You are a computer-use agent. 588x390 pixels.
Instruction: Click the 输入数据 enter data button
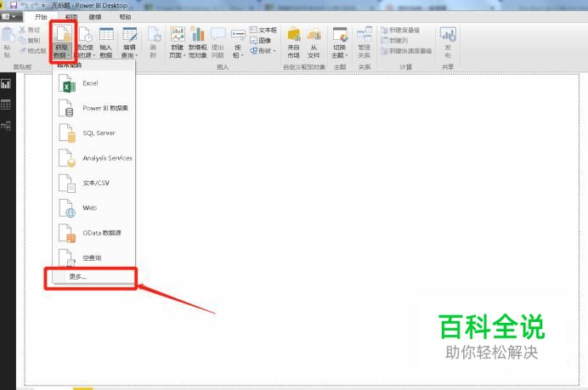[106, 42]
